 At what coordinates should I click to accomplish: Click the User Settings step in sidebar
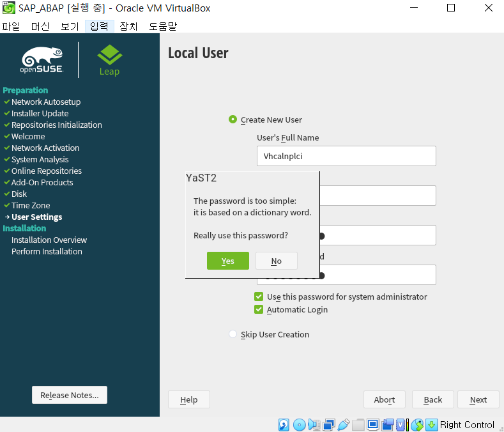coord(36,217)
